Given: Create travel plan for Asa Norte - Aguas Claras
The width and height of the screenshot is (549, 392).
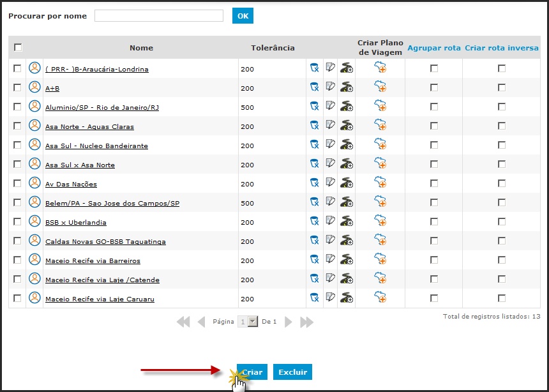Looking at the screenshot, I should [x=380, y=124].
